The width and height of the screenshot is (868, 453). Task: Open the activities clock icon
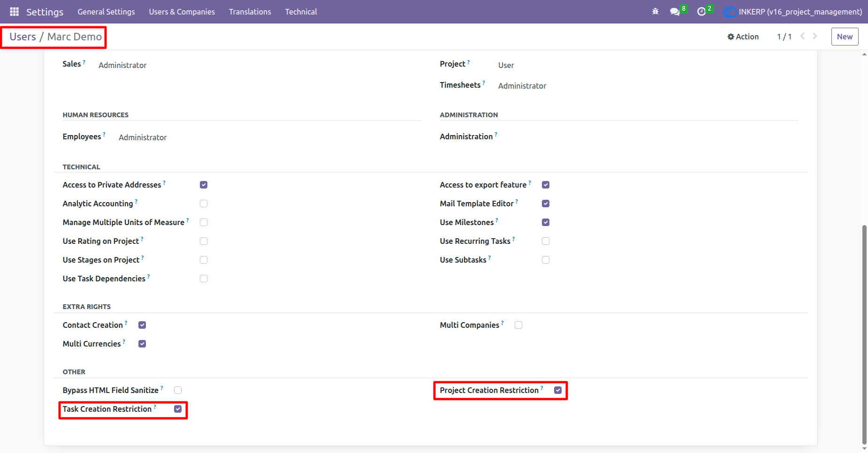tap(701, 12)
